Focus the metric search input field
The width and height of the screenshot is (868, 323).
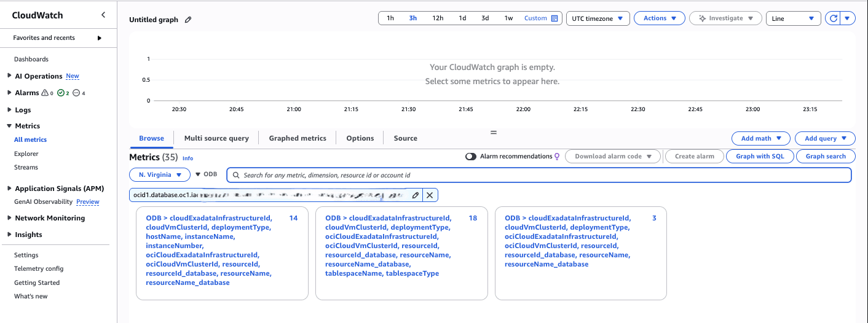point(539,175)
